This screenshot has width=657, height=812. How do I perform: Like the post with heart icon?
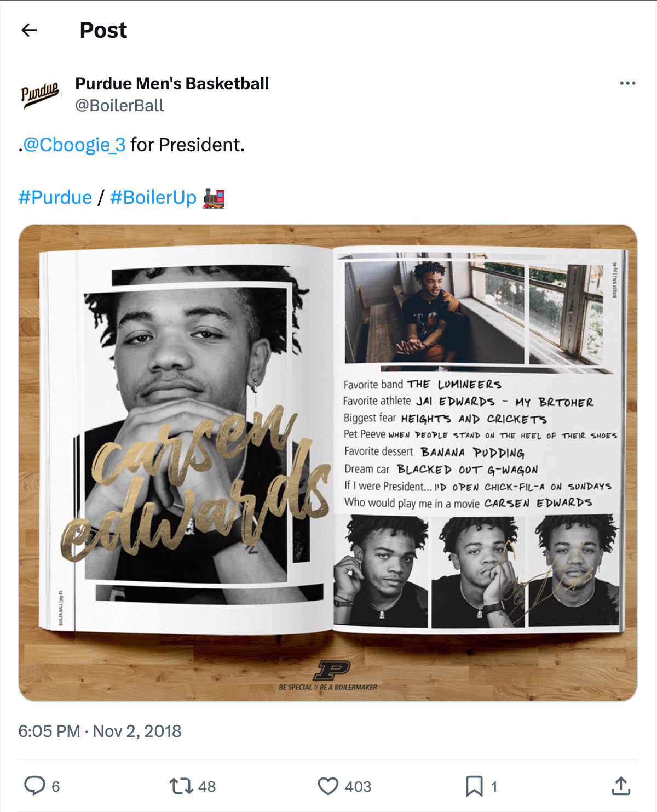[328, 786]
